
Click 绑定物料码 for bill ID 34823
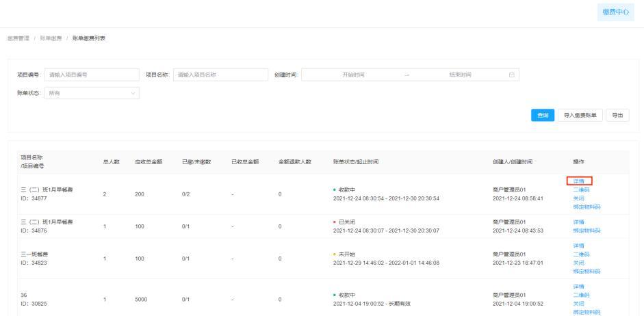tap(587, 272)
